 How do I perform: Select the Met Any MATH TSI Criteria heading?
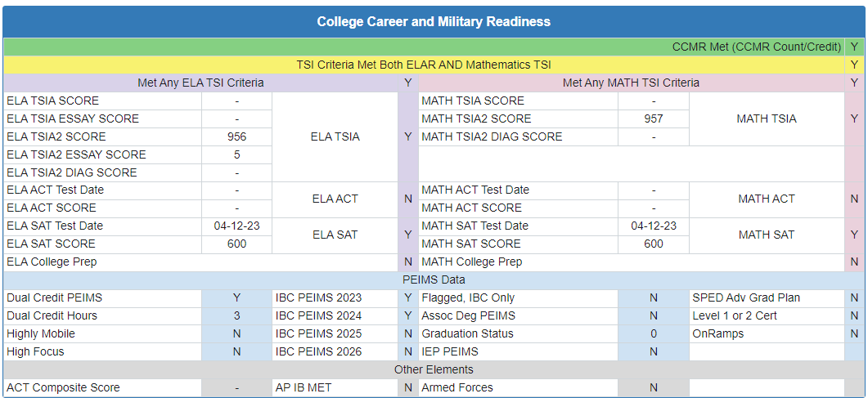point(631,83)
